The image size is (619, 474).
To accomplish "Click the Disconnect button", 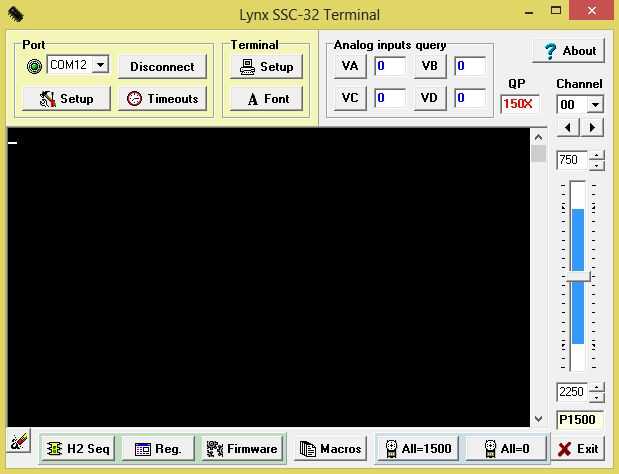I will coord(162,67).
